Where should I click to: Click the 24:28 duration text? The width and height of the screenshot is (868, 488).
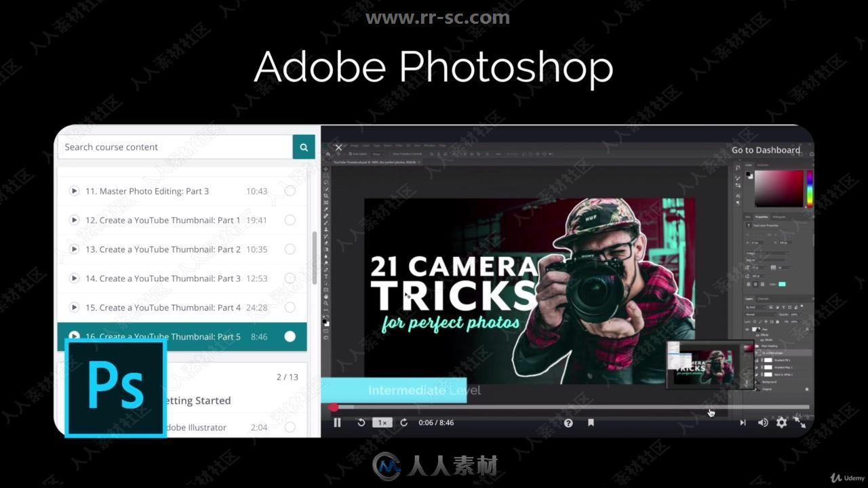pyautogui.click(x=256, y=308)
